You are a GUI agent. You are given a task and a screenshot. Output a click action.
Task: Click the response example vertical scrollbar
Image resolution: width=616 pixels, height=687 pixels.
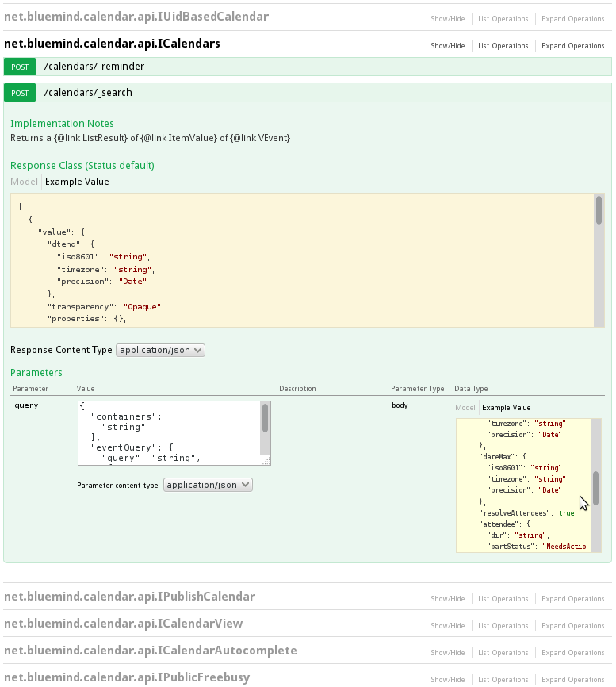(x=599, y=210)
